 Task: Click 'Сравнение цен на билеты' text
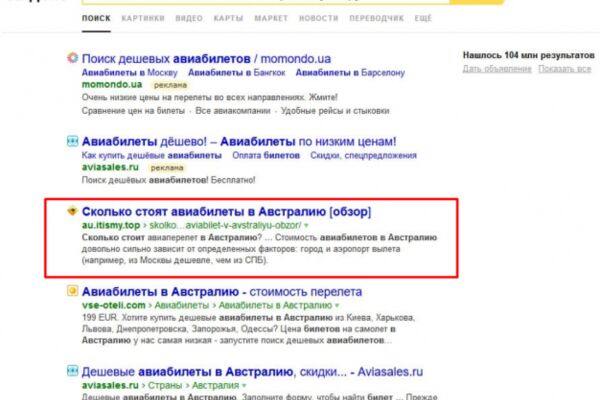point(133,111)
